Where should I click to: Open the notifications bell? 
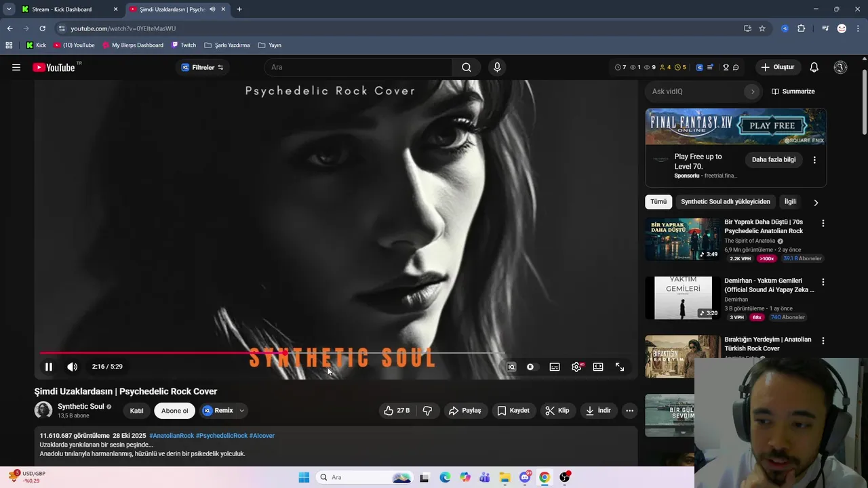(x=814, y=67)
